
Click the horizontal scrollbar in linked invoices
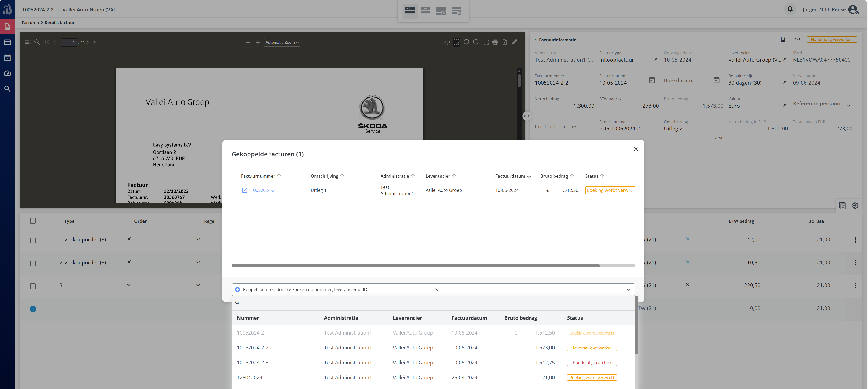[x=415, y=266]
